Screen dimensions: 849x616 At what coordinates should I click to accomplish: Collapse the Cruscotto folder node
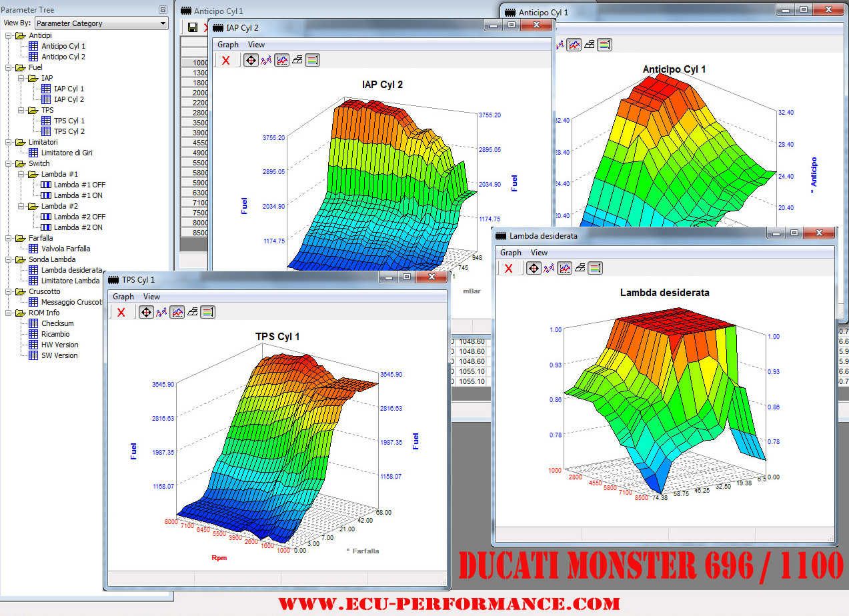pyautogui.click(x=8, y=291)
